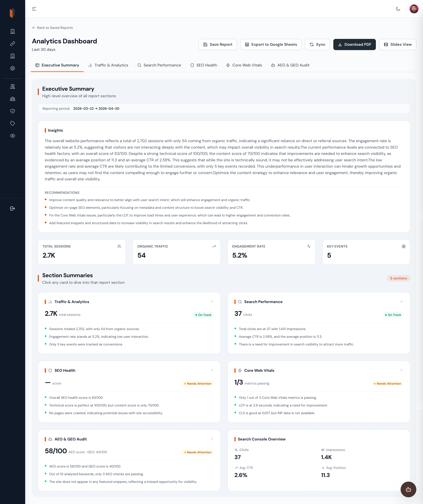
Task: Click the link icon in sidebar
Action: pos(12,44)
